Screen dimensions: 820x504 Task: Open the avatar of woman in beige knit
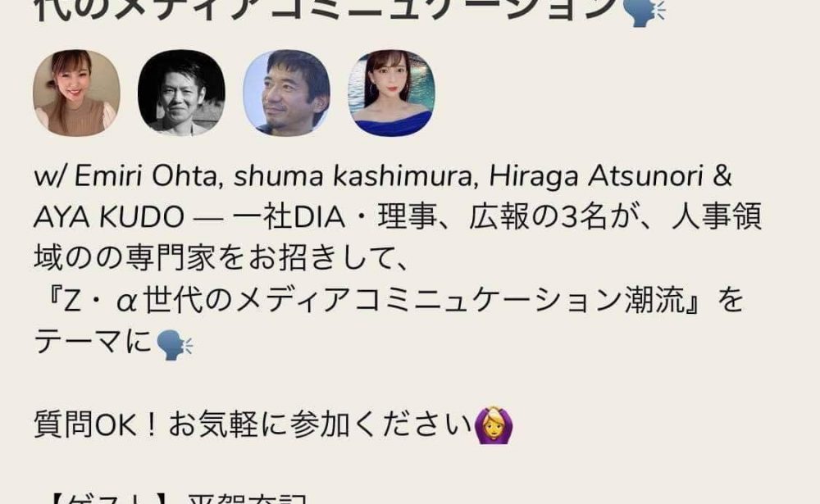(x=76, y=93)
